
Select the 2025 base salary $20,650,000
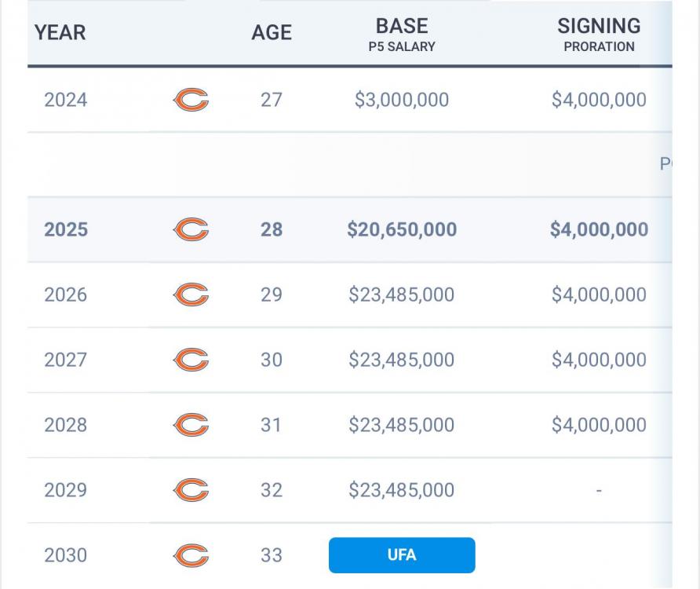point(402,230)
